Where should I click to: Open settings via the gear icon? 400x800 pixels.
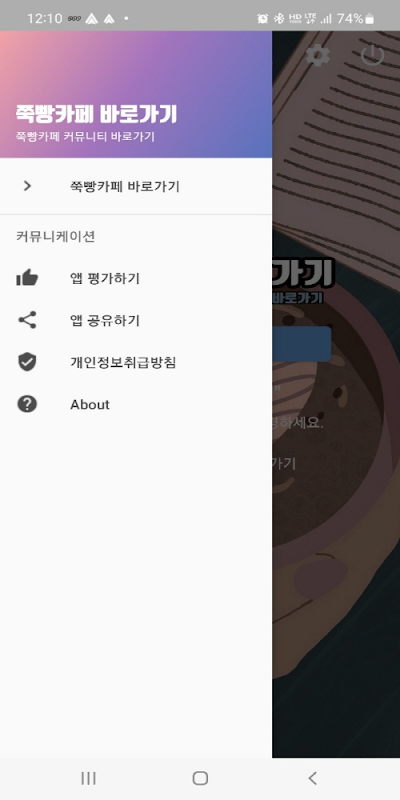pos(317,55)
